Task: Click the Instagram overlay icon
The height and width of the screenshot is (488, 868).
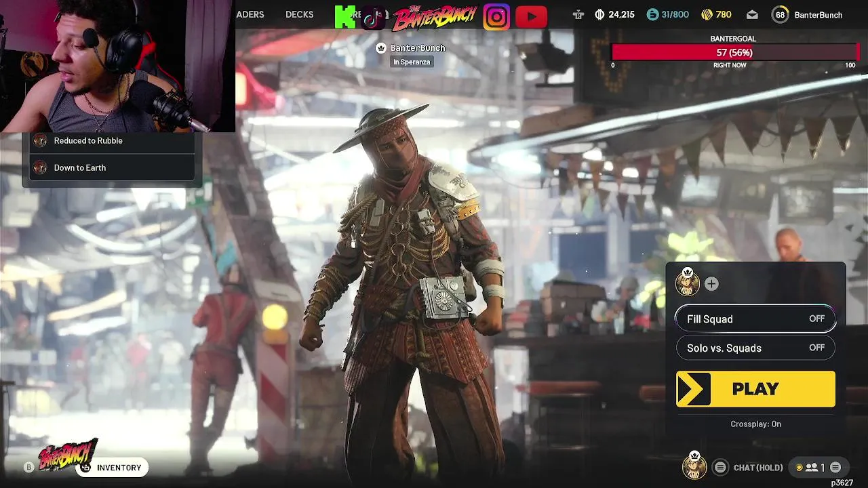Action: pyautogui.click(x=496, y=17)
